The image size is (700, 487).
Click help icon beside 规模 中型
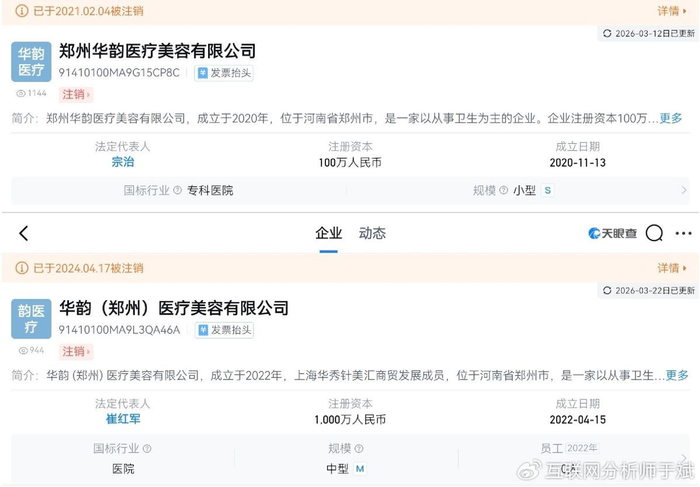coord(358,448)
